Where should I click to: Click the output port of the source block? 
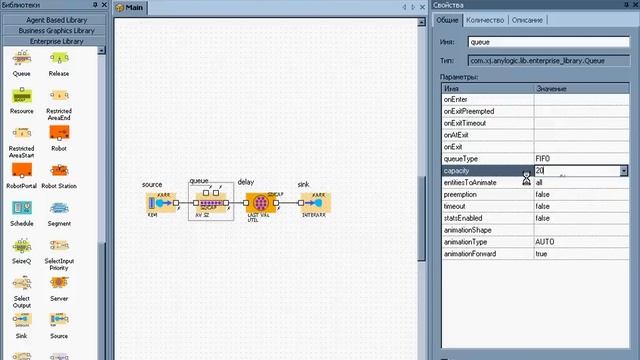click(x=176, y=203)
